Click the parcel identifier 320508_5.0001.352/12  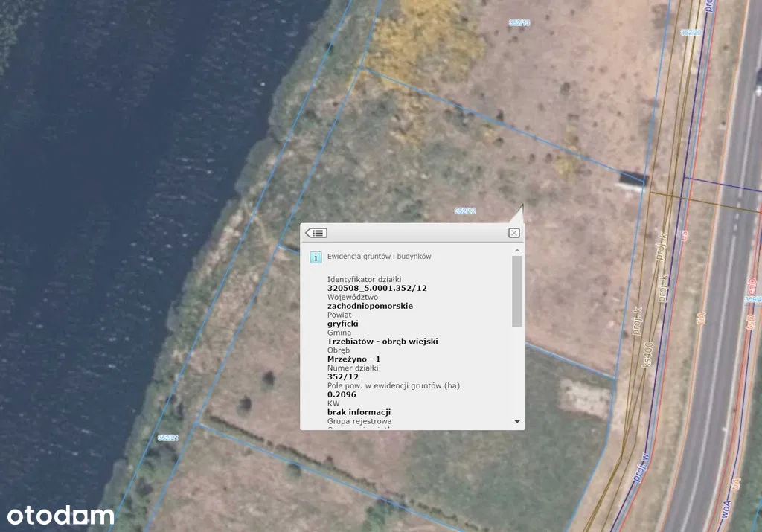point(377,288)
